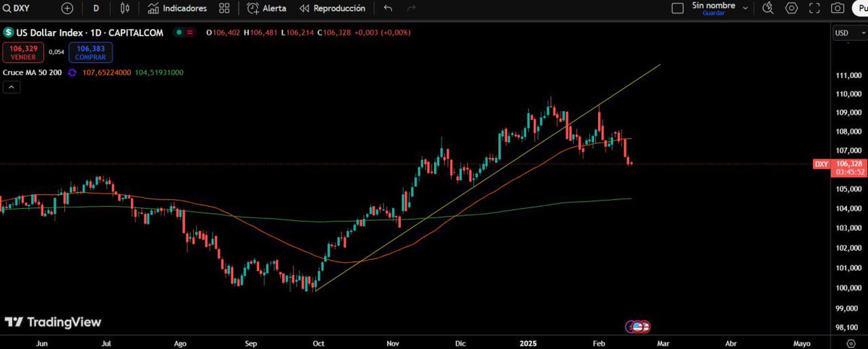Open the layout selection square icon
Screen dimensions: 868x349
[678, 8]
